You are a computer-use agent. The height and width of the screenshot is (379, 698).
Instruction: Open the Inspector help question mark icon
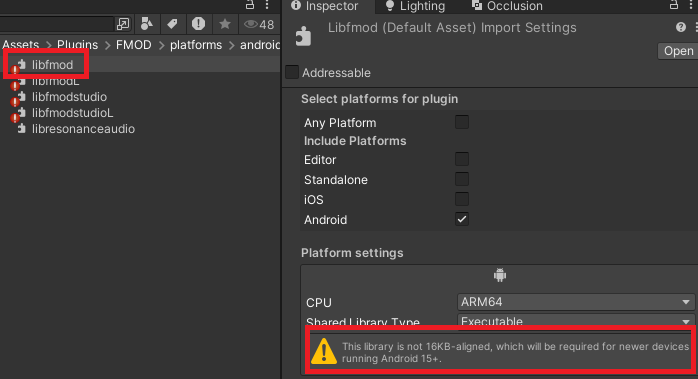click(681, 27)
